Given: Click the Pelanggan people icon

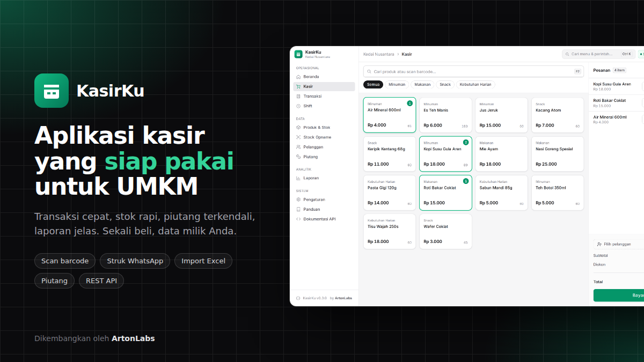Looking at the screenshot, I should (x=298, y=147).
